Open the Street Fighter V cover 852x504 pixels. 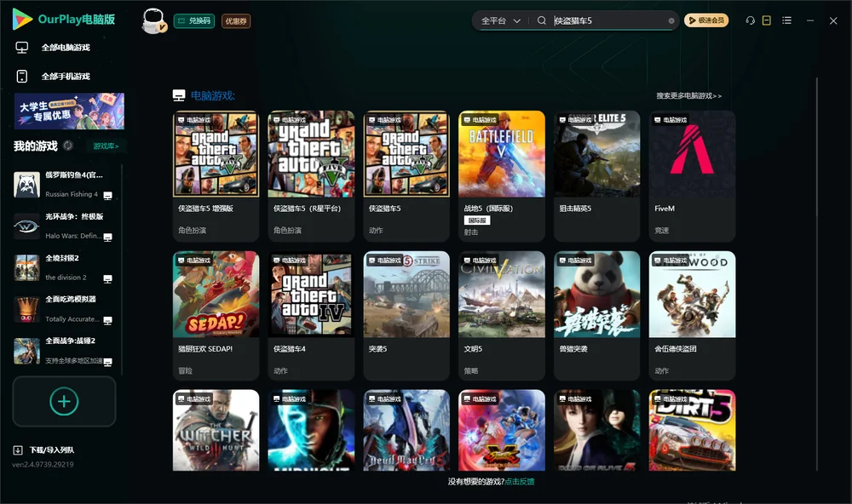click(502, 430)
